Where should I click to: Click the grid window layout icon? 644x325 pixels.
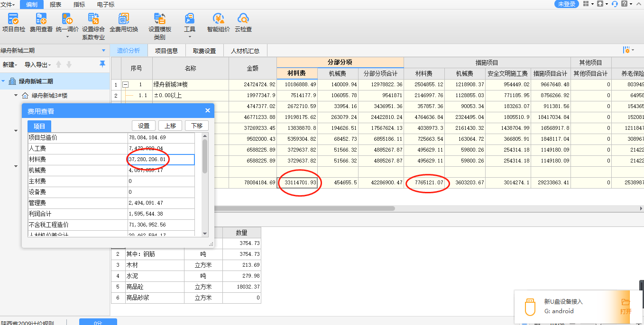586,4
